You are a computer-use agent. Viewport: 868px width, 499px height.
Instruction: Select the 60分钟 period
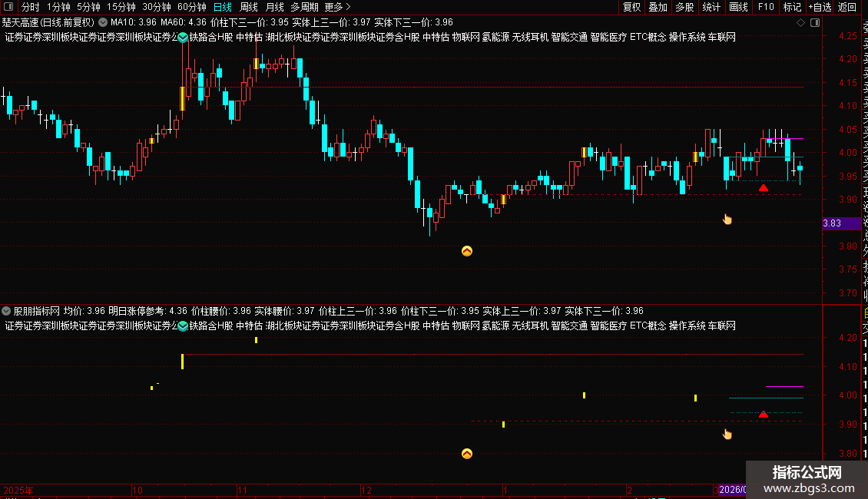coord(191,7)
